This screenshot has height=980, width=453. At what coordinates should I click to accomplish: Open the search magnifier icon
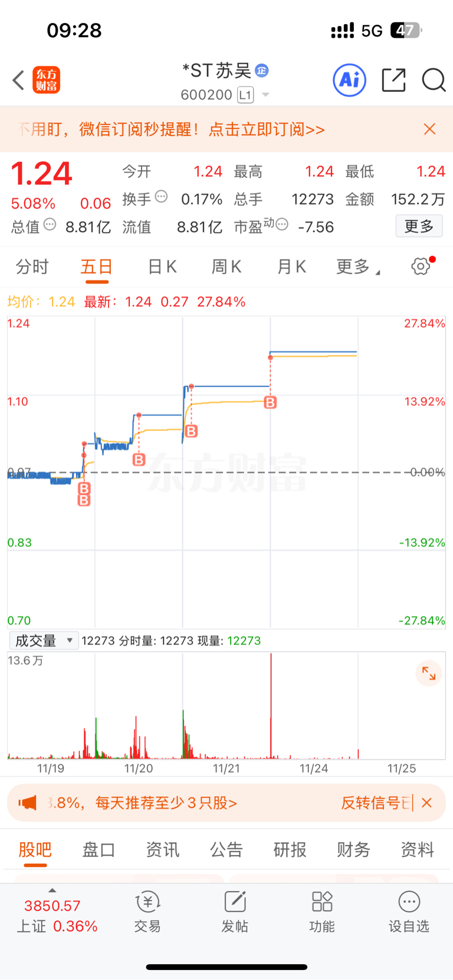click(434, 80)
